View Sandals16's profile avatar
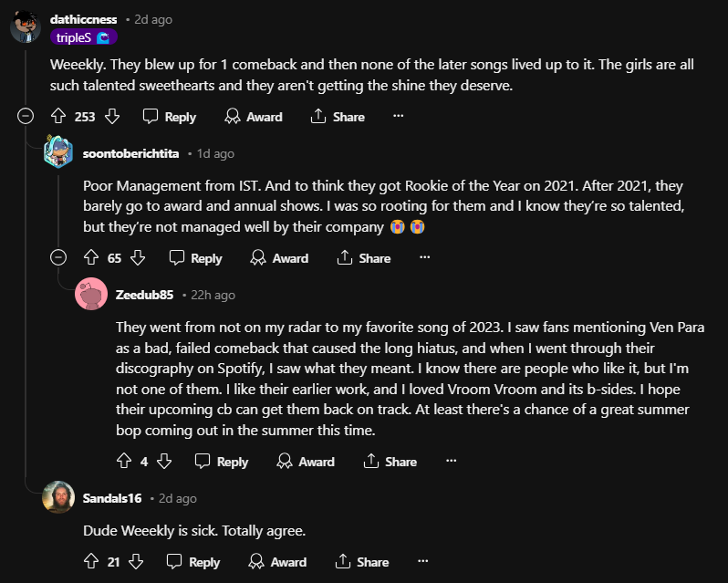 pos(58,497)
